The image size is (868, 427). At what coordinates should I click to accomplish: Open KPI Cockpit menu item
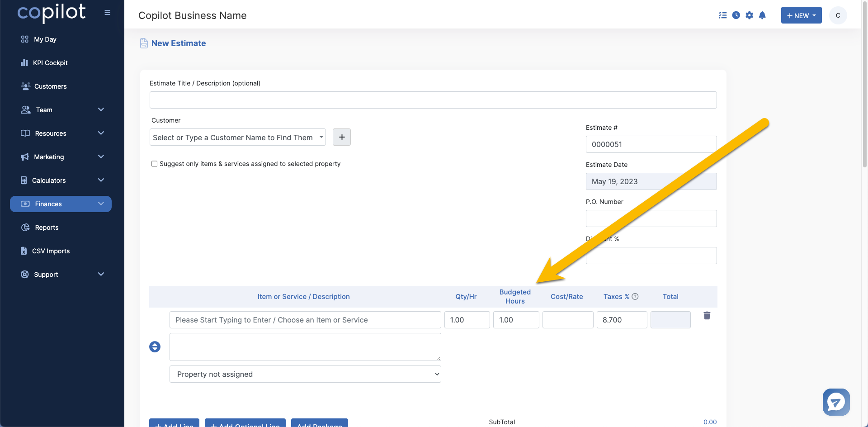pos(50,63)
